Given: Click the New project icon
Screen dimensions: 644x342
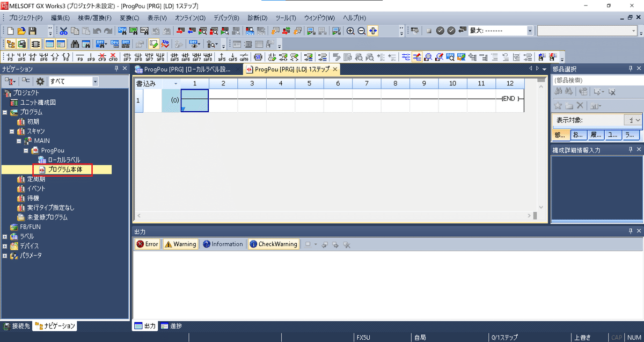Looking at the screenshot, I should [10, 31].
